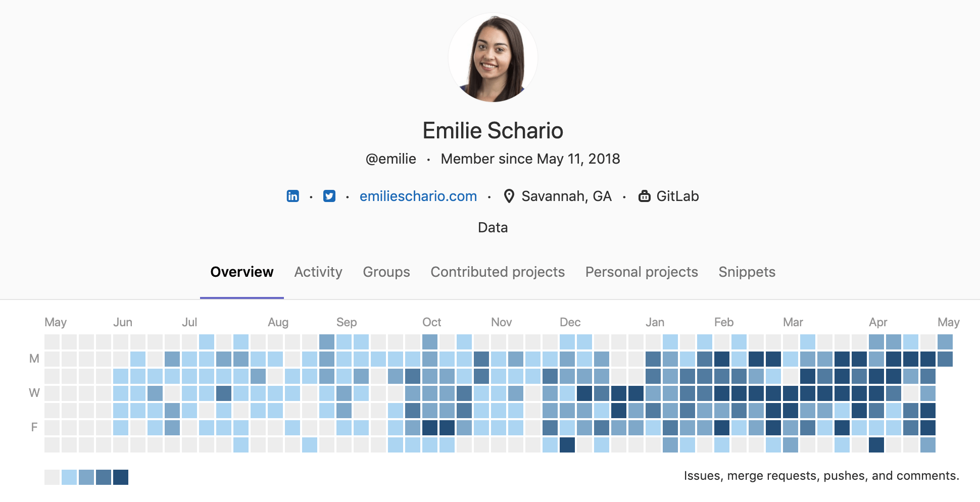Screen dimensions: 980x502
Task: Show the Snippets tab
Action: pos(747,272)
